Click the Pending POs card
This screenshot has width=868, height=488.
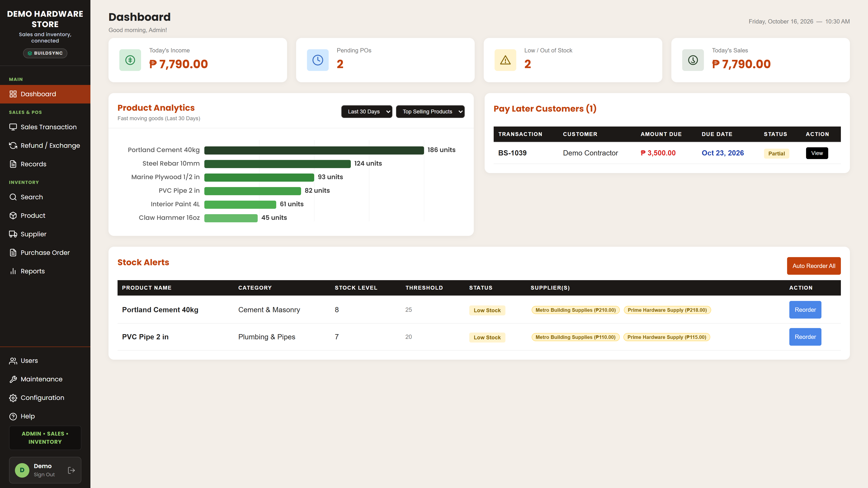(385, 60)
